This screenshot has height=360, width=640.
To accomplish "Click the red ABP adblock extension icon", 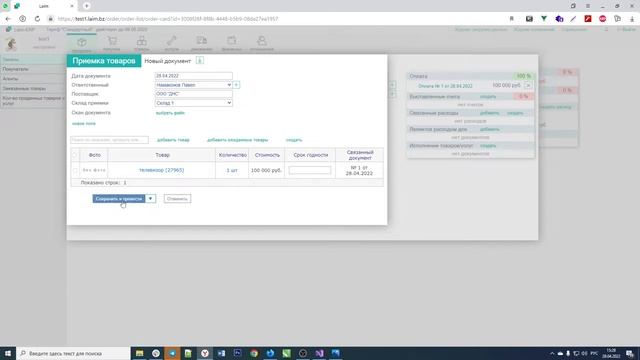I will (x=602, y=19).
